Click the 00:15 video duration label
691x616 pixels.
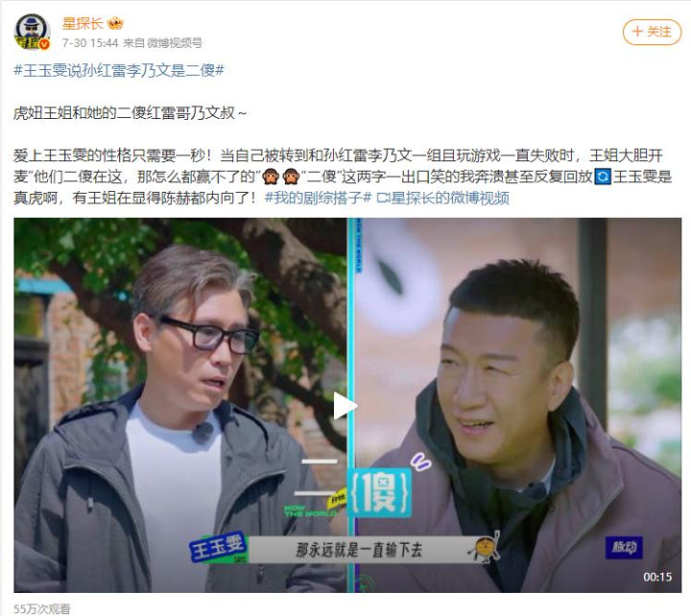(657, 577)
